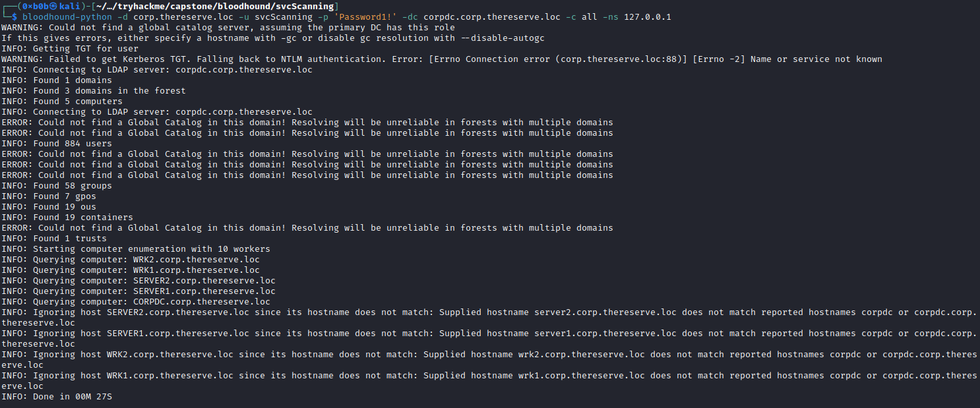Click the "Found 7 gpos" line
980x408 pixels.
click(x=49, y=196)
